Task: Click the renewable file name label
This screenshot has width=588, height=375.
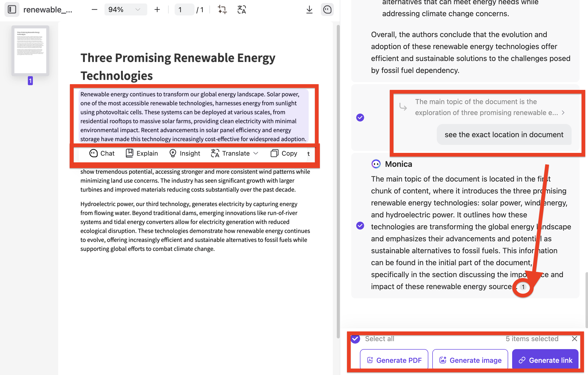Action: point(48,10)
